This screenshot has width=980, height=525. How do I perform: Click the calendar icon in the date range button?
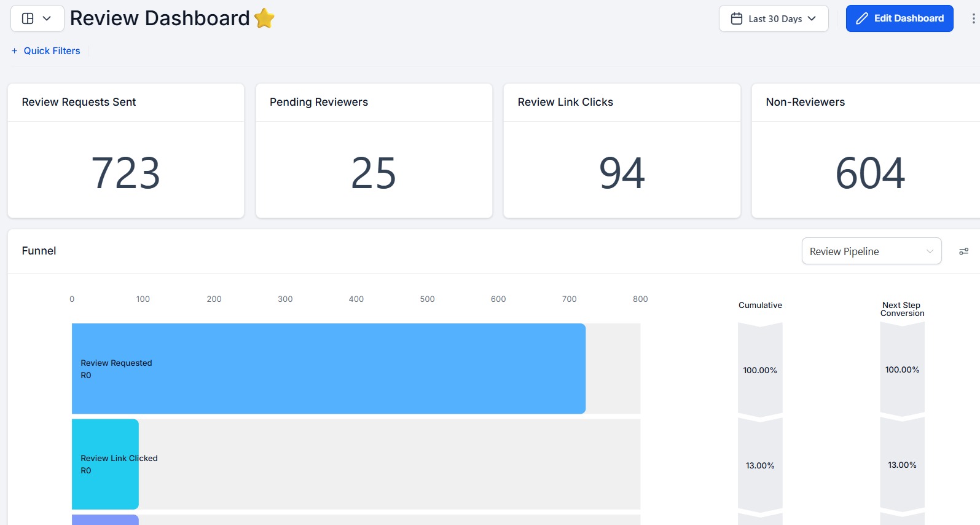pyautogui.click(x=736, y=18)
